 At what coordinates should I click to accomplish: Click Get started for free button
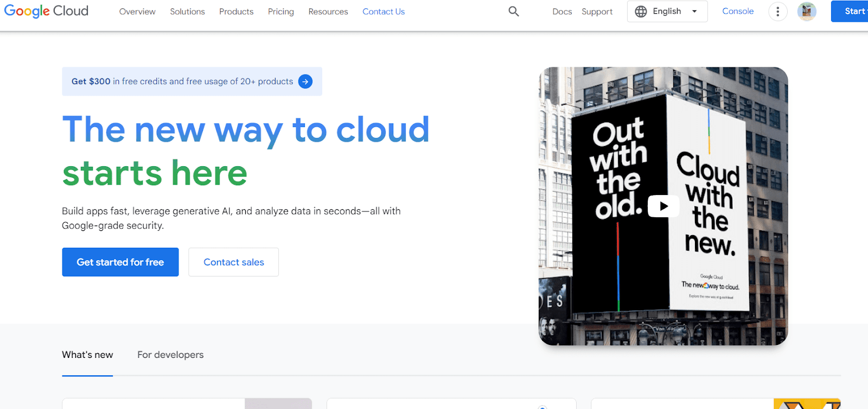(x=120, y=262)
